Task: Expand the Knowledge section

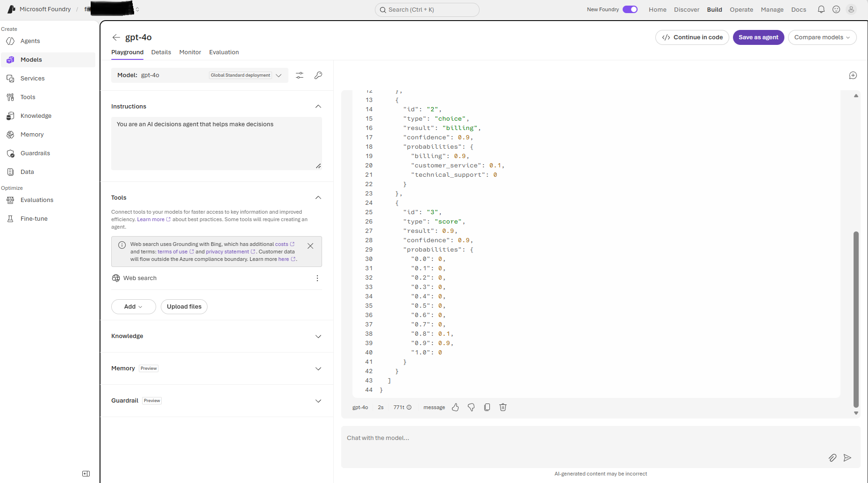Action: [318, 337]
